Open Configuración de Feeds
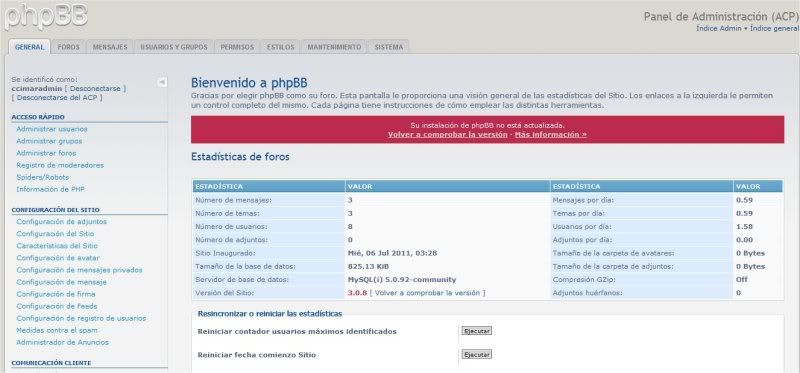 click(57, 306)
